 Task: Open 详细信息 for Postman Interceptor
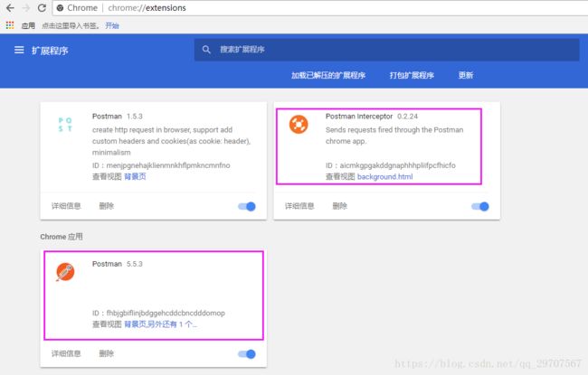coord(299,206)
